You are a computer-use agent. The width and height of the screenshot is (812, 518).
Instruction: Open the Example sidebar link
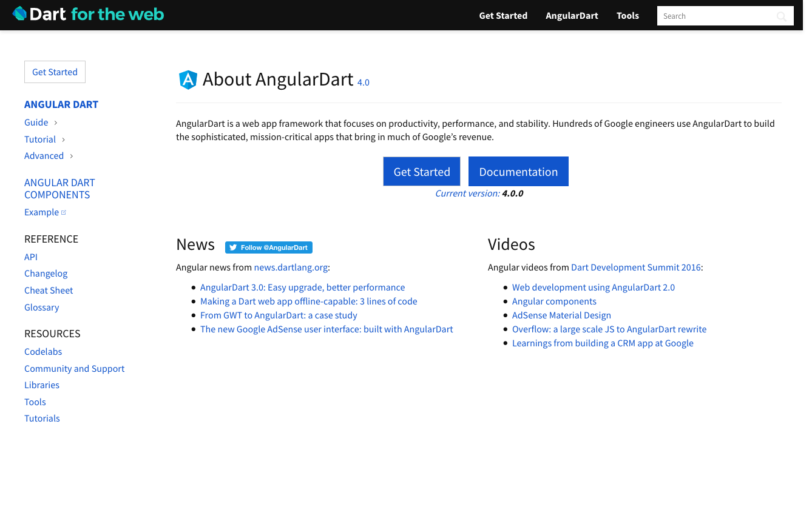pos(41,212)
